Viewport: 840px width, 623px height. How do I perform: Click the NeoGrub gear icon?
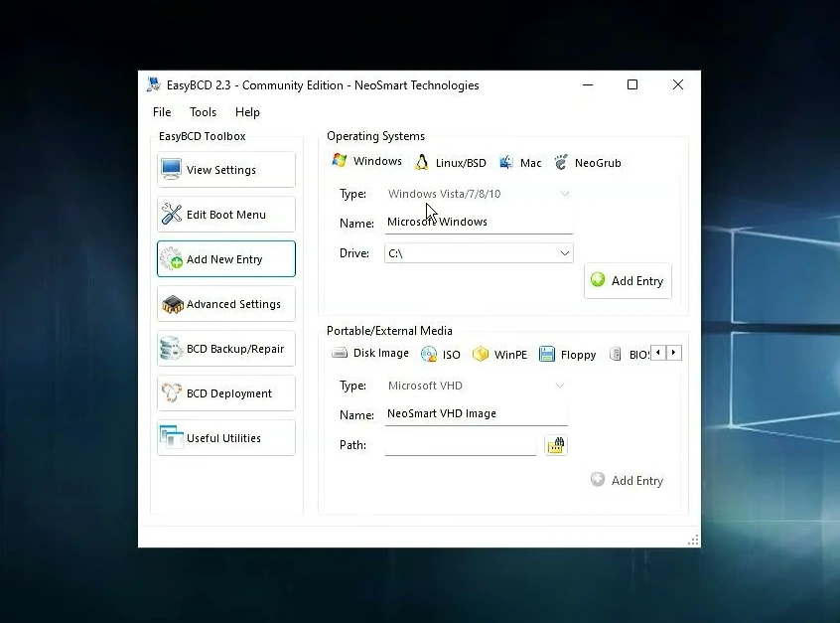(561, 161)
